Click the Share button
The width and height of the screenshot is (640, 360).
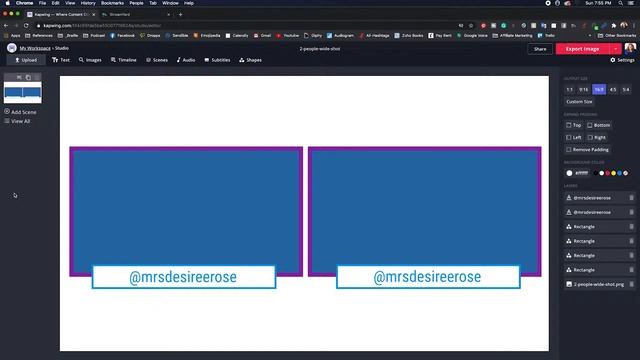pos(540,49)
